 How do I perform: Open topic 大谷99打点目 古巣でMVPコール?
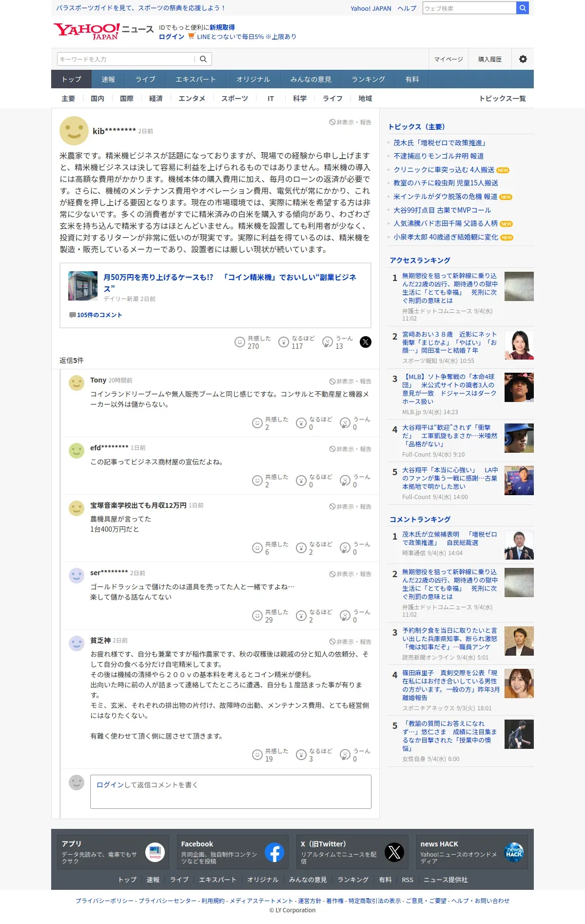pyautogui.click(x=442, y=210)
